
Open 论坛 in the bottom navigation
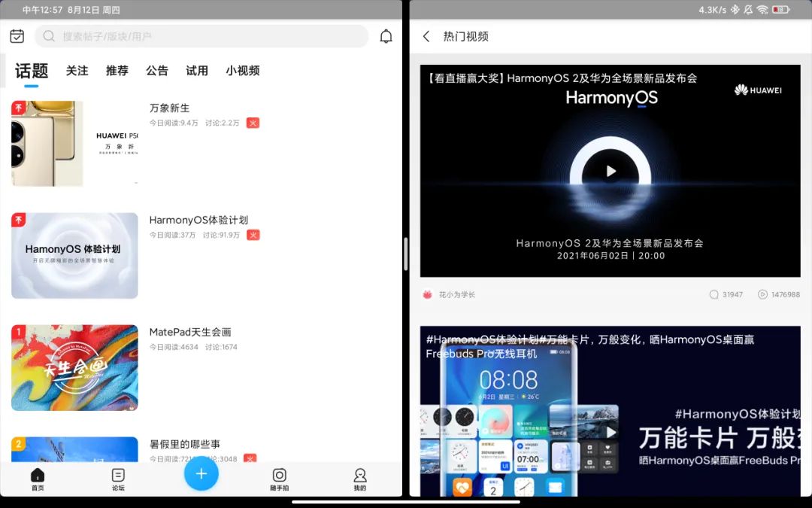(118, 479)
